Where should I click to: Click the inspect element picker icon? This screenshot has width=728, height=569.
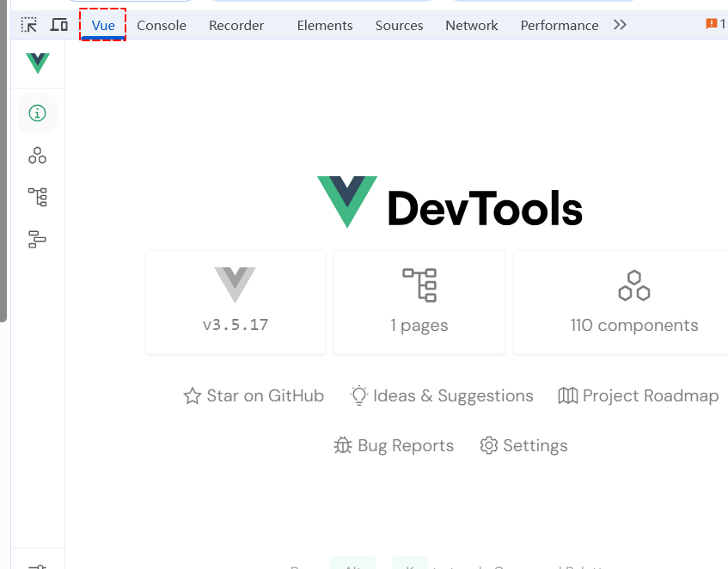click(28, 25)
